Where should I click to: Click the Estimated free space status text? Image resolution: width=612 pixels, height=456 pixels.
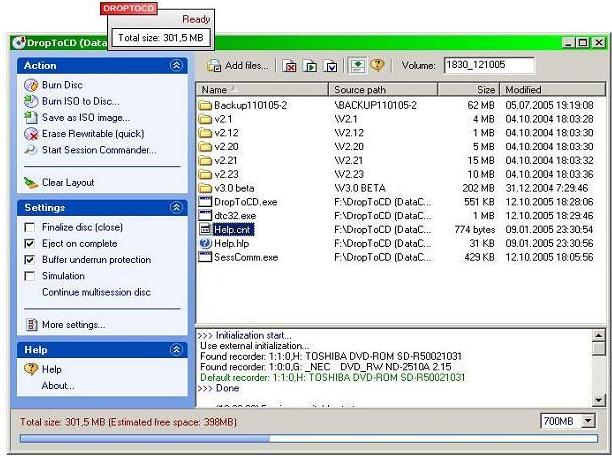(x=172, y=422)
